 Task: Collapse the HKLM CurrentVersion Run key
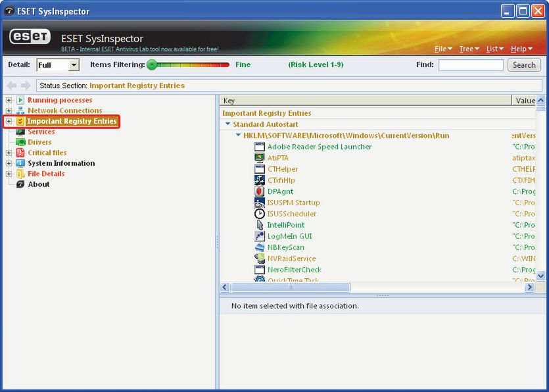[239, 135]
